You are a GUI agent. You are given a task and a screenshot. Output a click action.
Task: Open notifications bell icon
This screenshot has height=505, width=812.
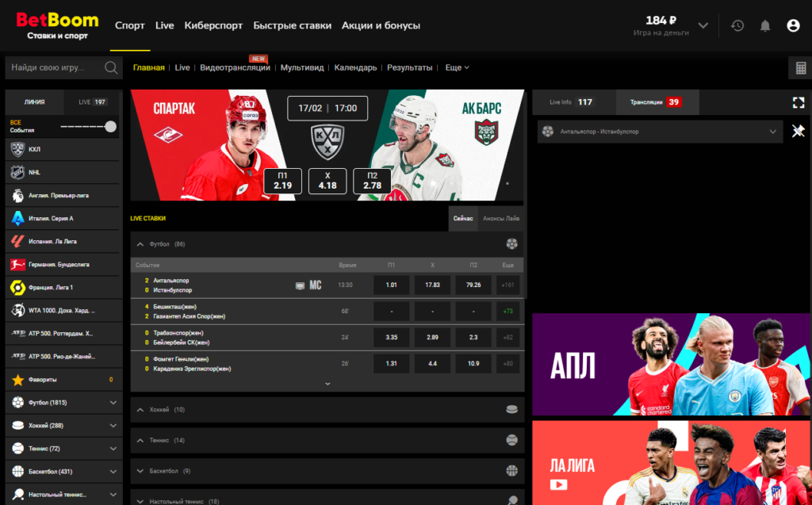[765, 26]
